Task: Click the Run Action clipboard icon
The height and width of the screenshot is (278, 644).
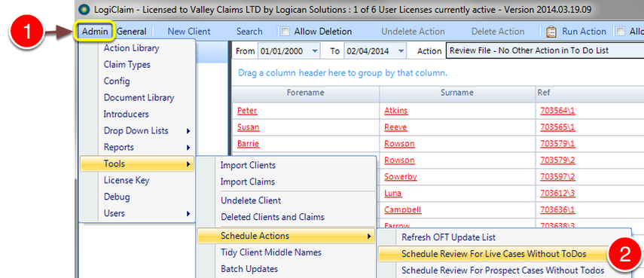Action: point(551,32)
